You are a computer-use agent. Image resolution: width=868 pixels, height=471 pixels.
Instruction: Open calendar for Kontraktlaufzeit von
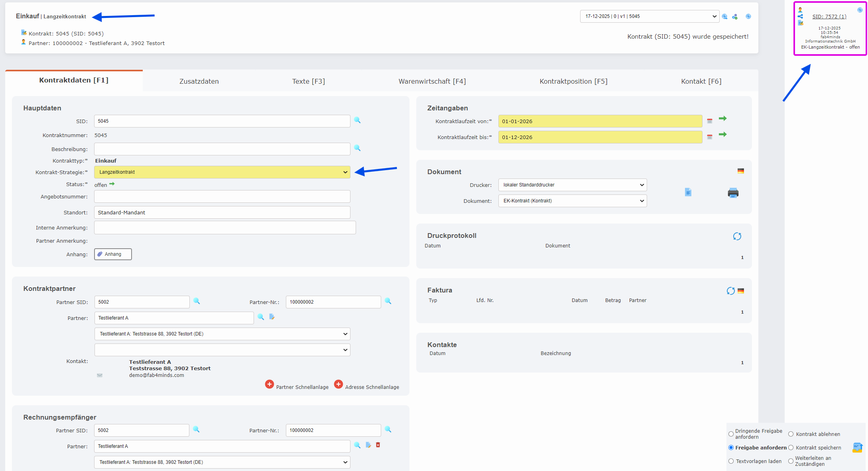[x=710, y=121]
